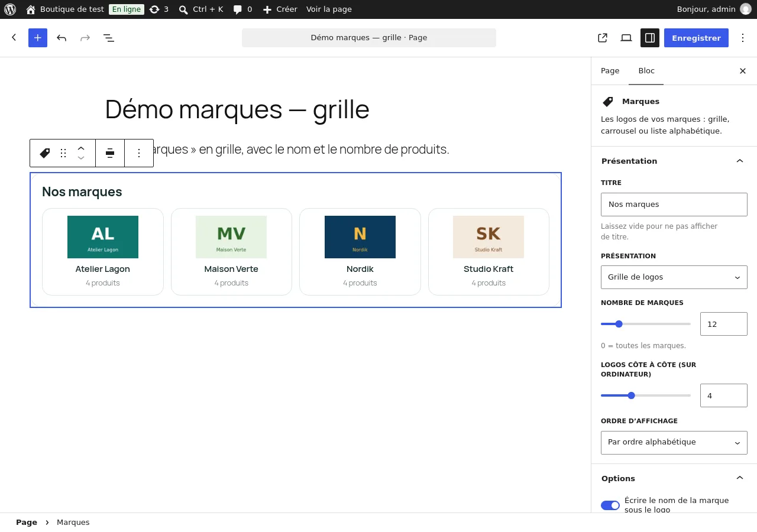Viewport: 757px width, 532px height.
Task: Select the Atelier Lagon logo thumbnail
Action: (103, 237)
